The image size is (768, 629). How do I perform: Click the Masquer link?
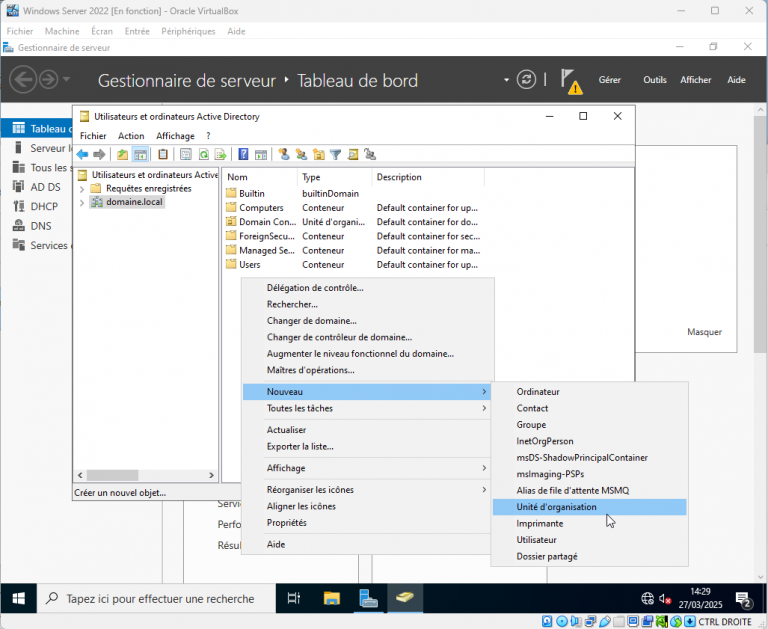pyautogui.click(x=704, y=332)
